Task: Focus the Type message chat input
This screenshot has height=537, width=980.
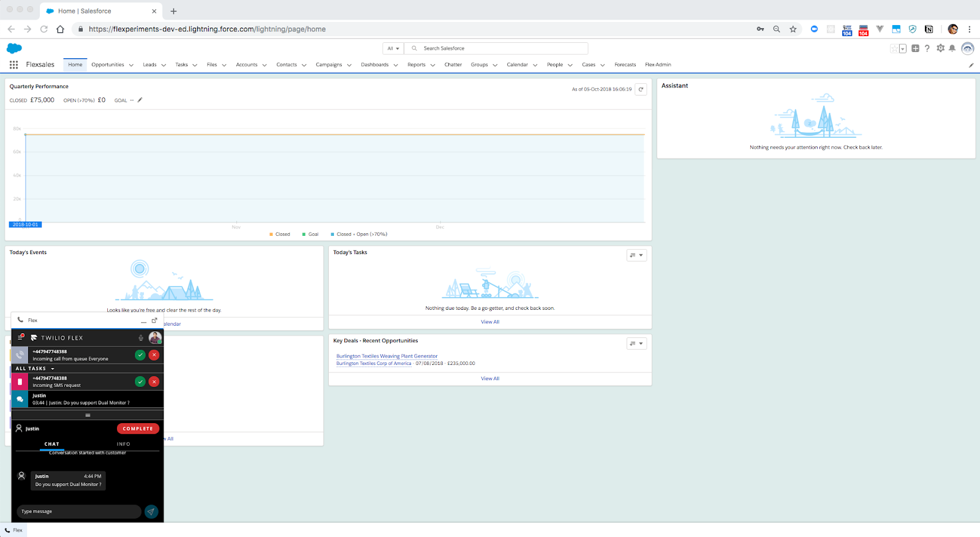Action: [x=79, y=511]
